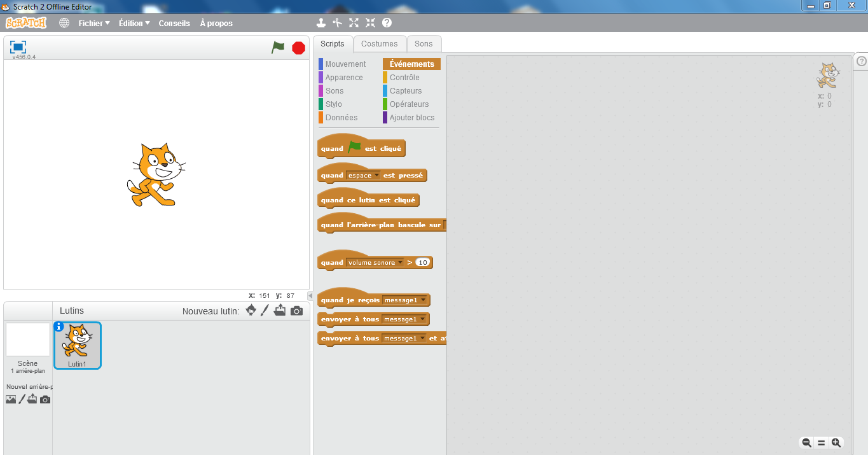Select the Mouvement block category

click(x=345, y=64)
